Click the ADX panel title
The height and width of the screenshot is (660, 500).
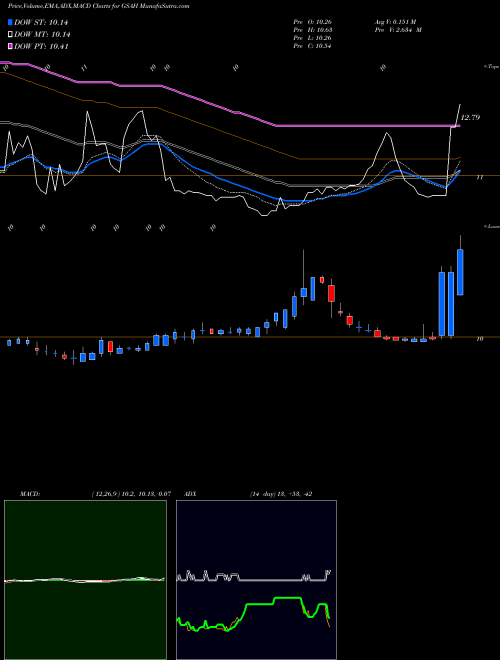(x=191, y=494)
